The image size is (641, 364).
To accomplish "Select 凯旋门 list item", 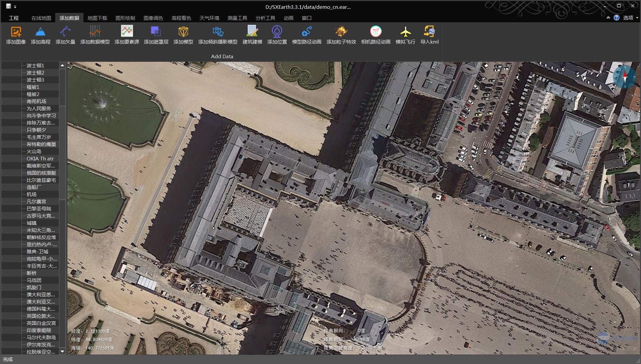I will point(34,287).
